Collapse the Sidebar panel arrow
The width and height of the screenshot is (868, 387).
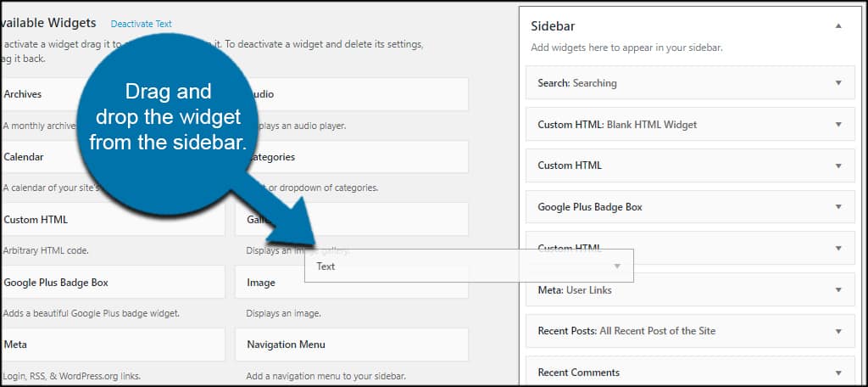pos(838,26)
